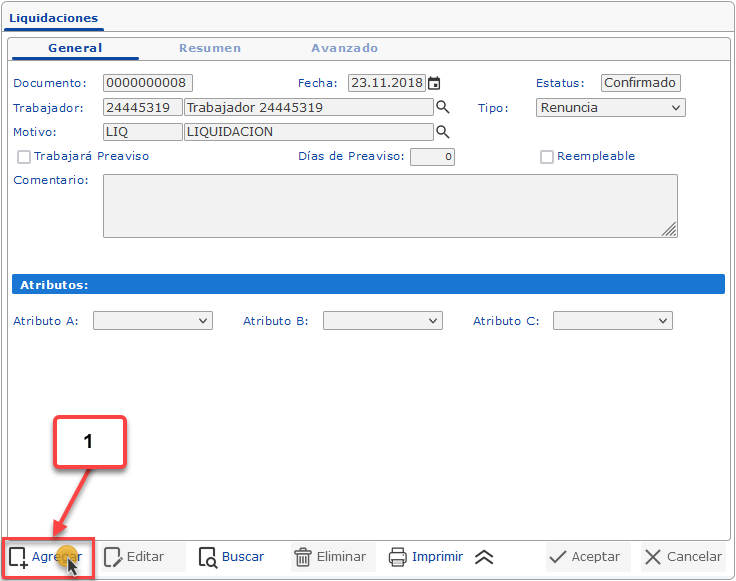Expand the Atributo B dropdown
Image resolution: width=736 pixels, height=581 pixels.
pyautogui.click(x=383, y=321)
